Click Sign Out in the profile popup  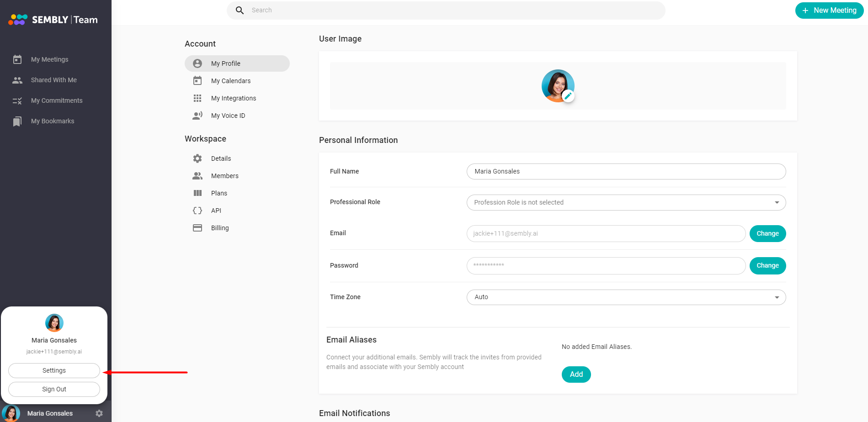[54, 389]
